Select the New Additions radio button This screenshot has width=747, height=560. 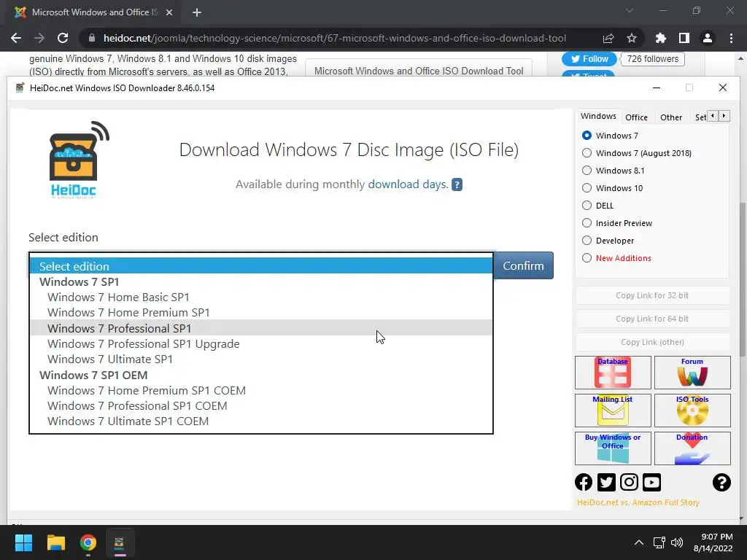[x=587, y=258]
